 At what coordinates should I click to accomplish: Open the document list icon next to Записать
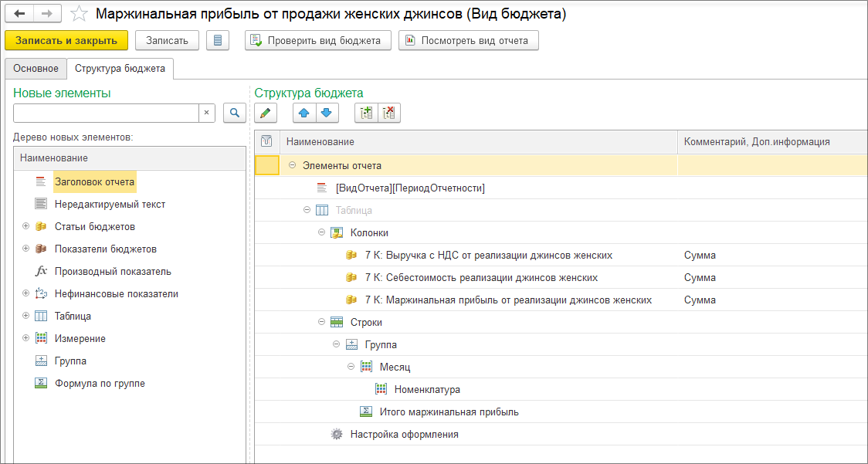click(218, 40)
